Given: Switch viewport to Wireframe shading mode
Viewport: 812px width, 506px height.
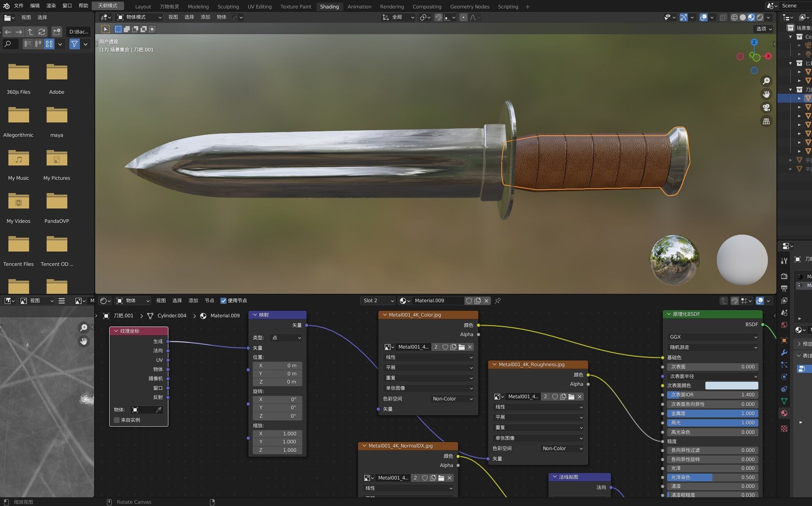Looking at the screenshot, I should tap(735, 17).
